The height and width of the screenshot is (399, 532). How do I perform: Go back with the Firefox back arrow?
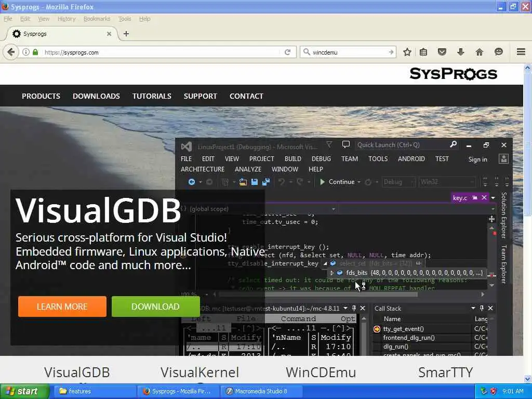pos(11,52)
